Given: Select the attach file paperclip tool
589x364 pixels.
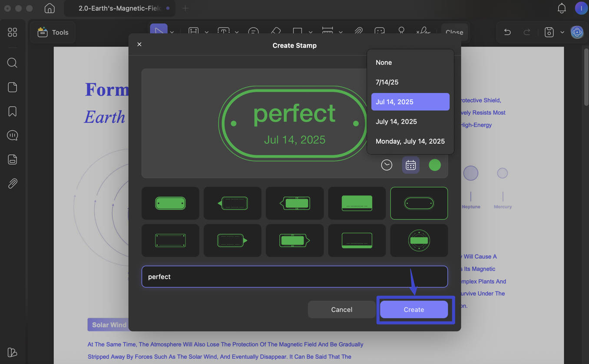Looking at the screenshot, I should (x=358, y=31).
